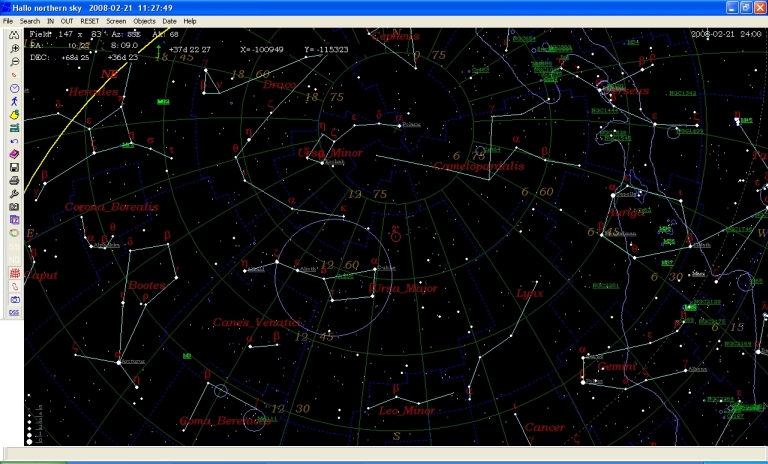Click the IN zoom menu item
The image size is (768, 464).
[x=50, y=21]
